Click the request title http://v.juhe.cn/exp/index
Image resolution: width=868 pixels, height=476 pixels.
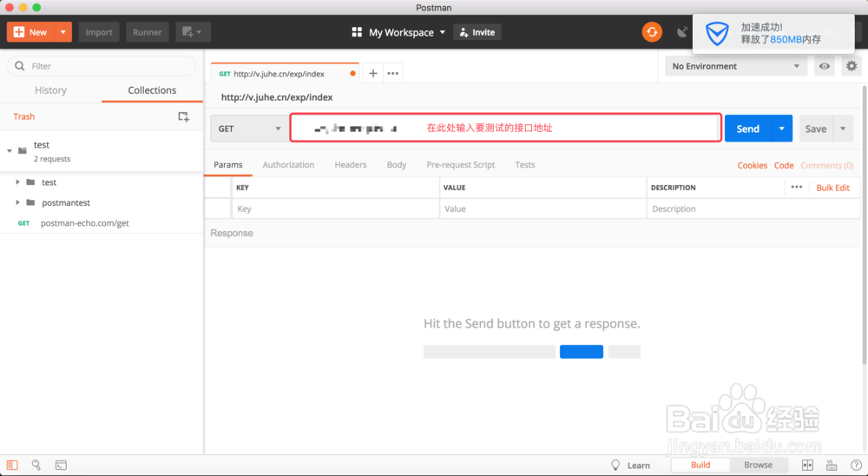pos(277,97)
